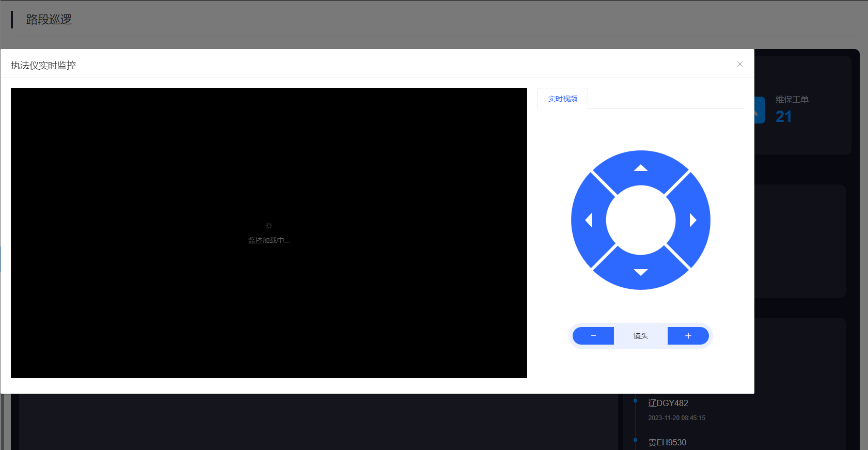Pan the camera left with the left arrow

click(x=588, y=220)
